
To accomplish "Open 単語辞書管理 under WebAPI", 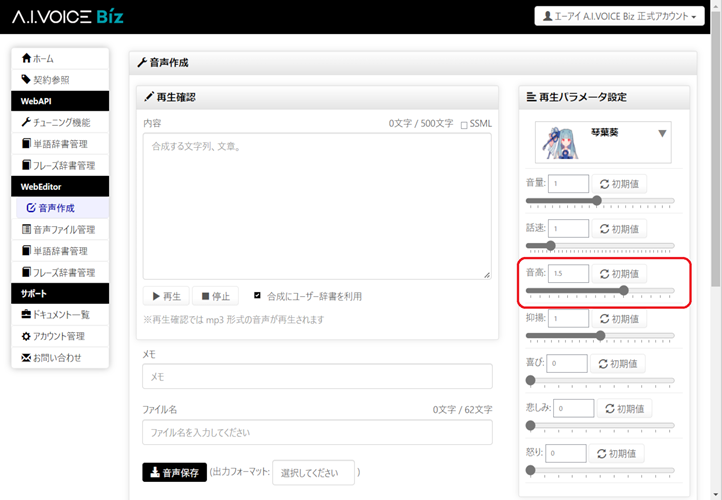I will pyautogui.click(x=60, y=144).
